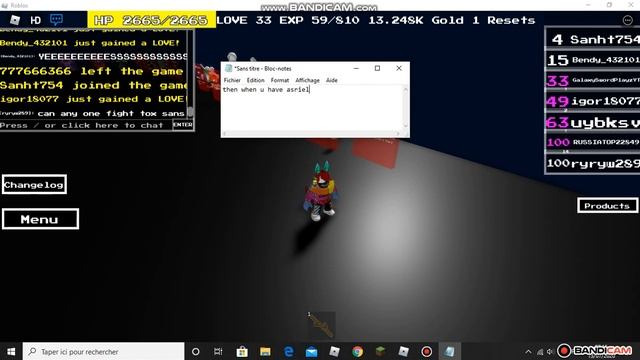Viewport: 640px width, 360px height.
Task: Show hidden system tray icons chevron
Action: coord(529,351)
